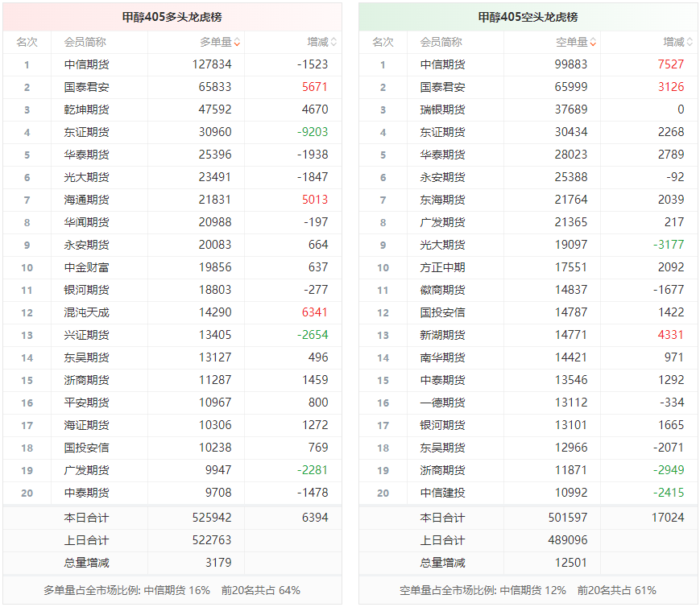Select 广发期货 in long table

[86, 470]
